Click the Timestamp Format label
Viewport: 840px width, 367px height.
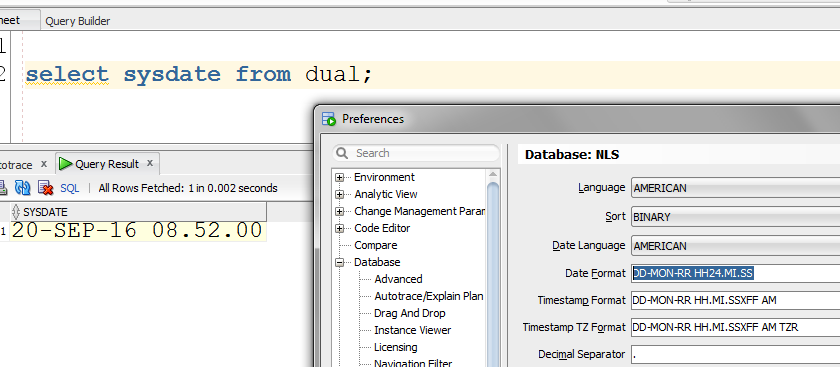(x=581, y=300)
